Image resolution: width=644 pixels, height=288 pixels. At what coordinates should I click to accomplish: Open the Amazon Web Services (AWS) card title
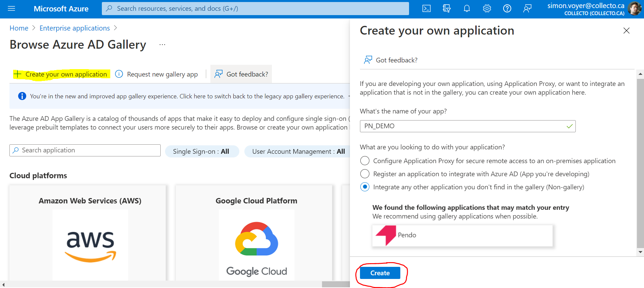[x=90, y=201]
